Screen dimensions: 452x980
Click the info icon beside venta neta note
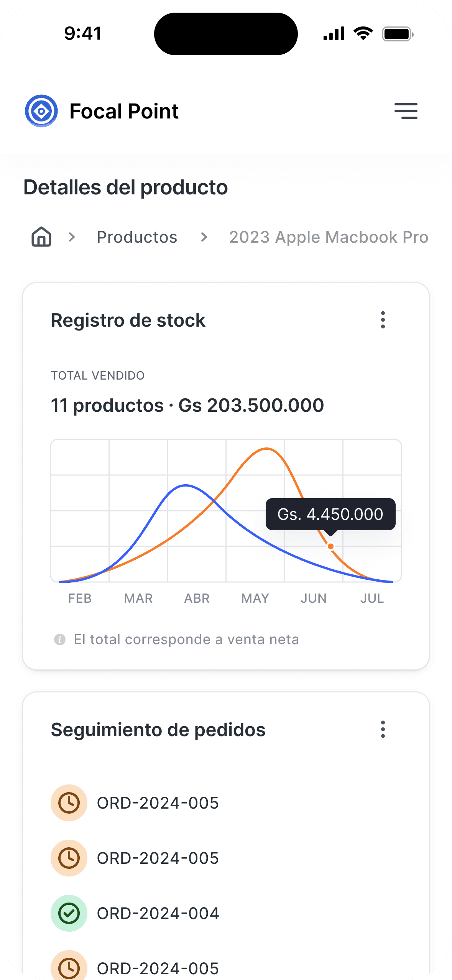60,640
